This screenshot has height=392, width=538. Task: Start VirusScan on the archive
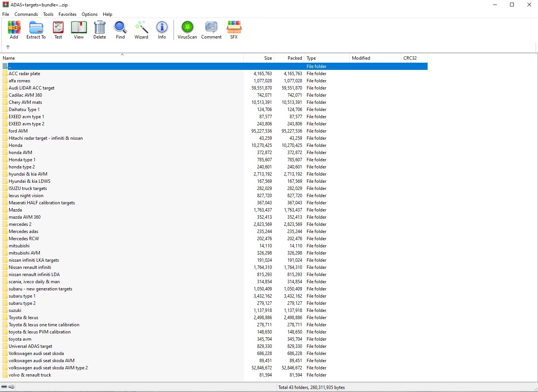pos(187,30)
